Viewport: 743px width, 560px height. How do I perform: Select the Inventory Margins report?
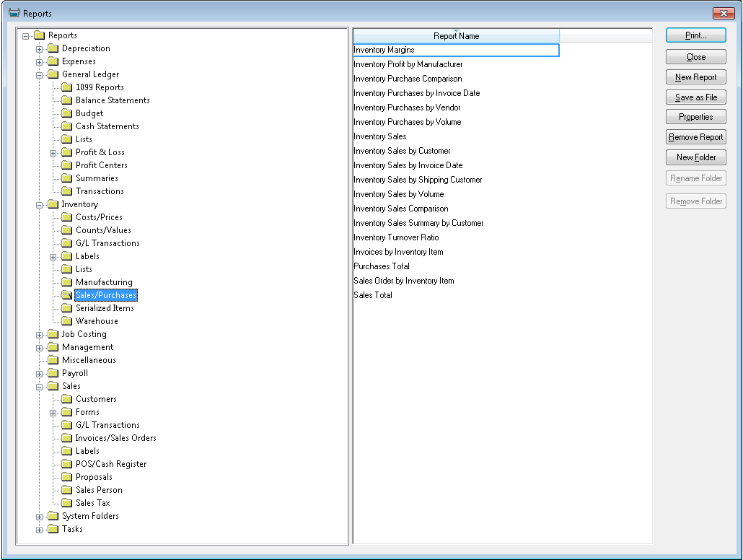point(456,50)
